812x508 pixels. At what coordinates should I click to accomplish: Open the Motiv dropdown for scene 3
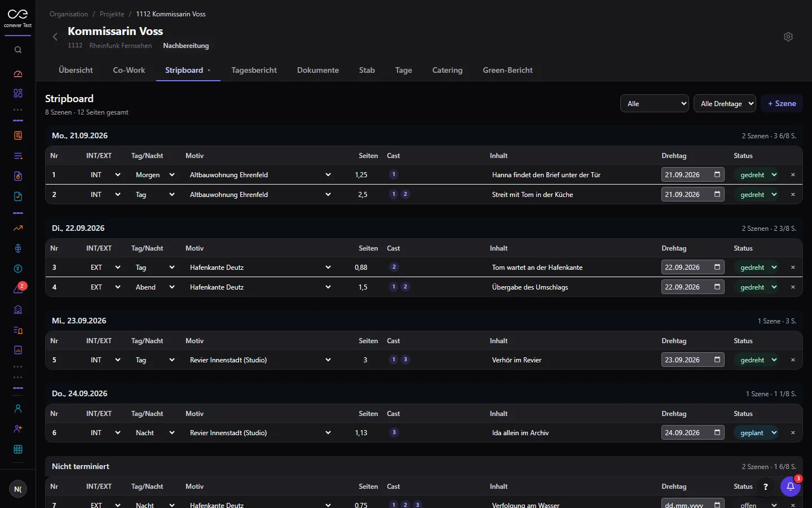pos(260,268)
